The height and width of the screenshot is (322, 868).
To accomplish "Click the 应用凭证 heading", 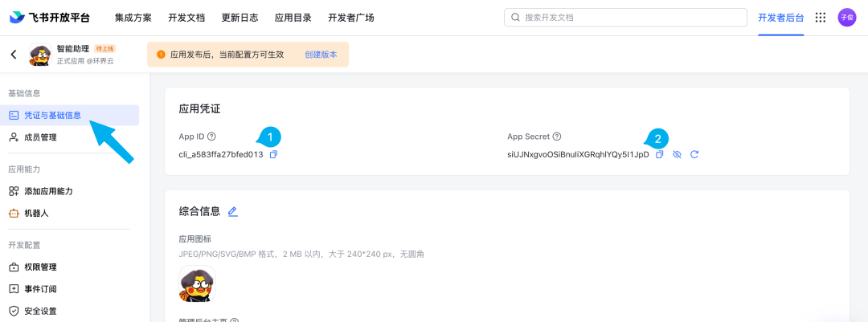I will pyautogui.click(x=200, y=109).
